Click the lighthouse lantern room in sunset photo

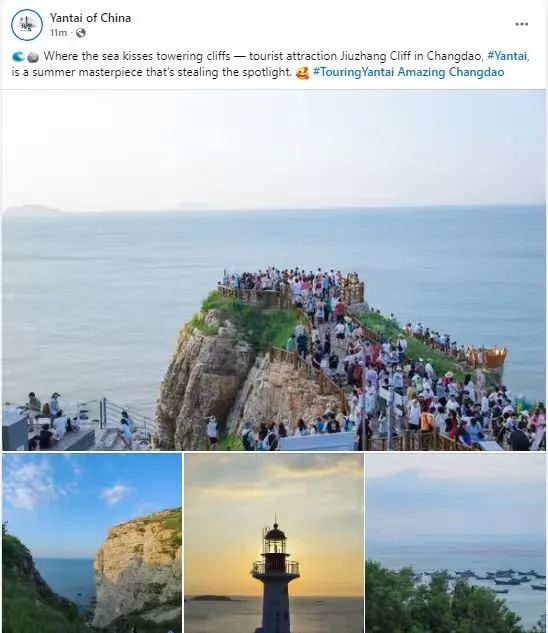tap(275, 539)
